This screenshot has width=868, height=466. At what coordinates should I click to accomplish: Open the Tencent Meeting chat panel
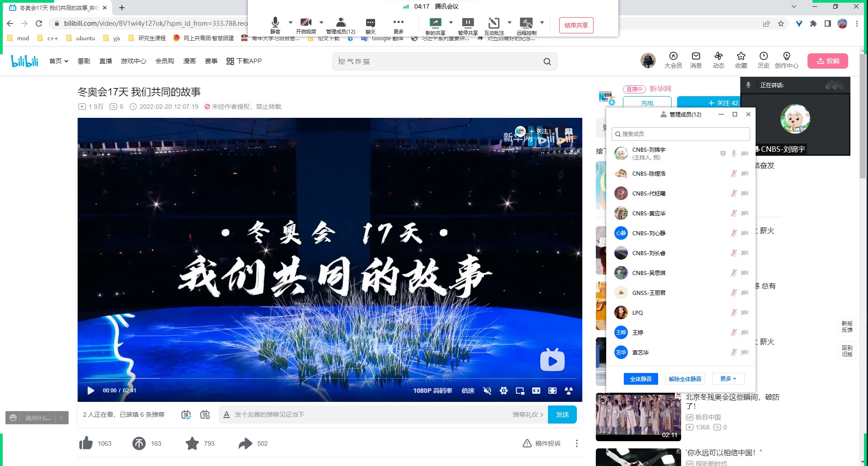(370, 25)
